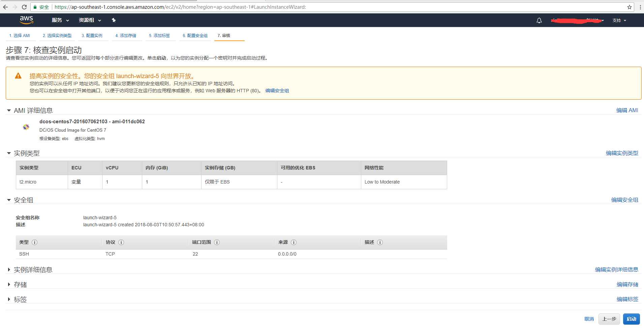Go to step 6. 配置安全组 tab
This screenshot has width=644, height=328.
click(x=195, y=36)
